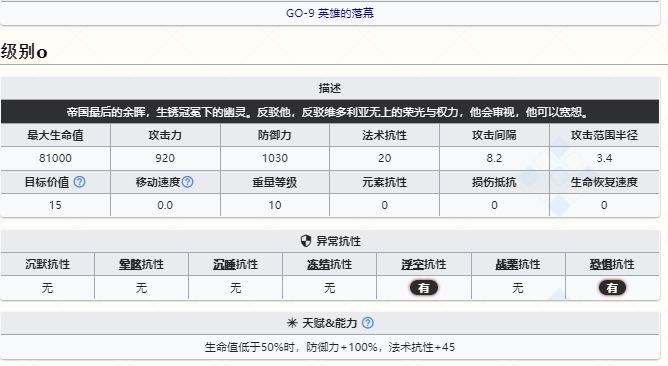The width and height of the screenshot is (668, 366).
Task: Select the 攻击间隔 header cell
Action: (x=494, y=135)
